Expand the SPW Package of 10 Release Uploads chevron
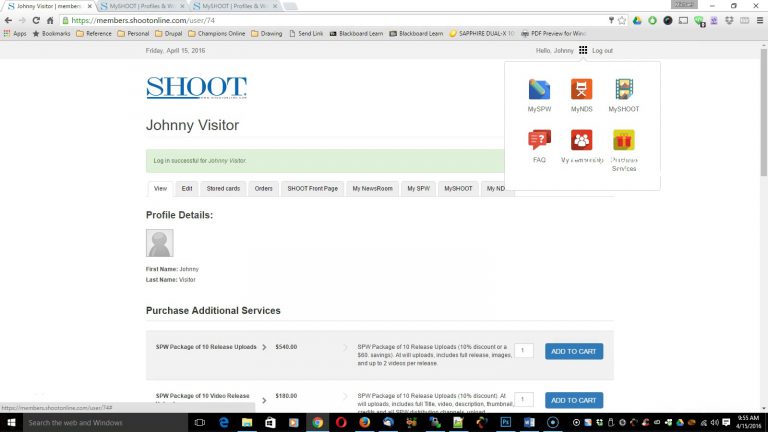768x432 pixels. point(264,347)
